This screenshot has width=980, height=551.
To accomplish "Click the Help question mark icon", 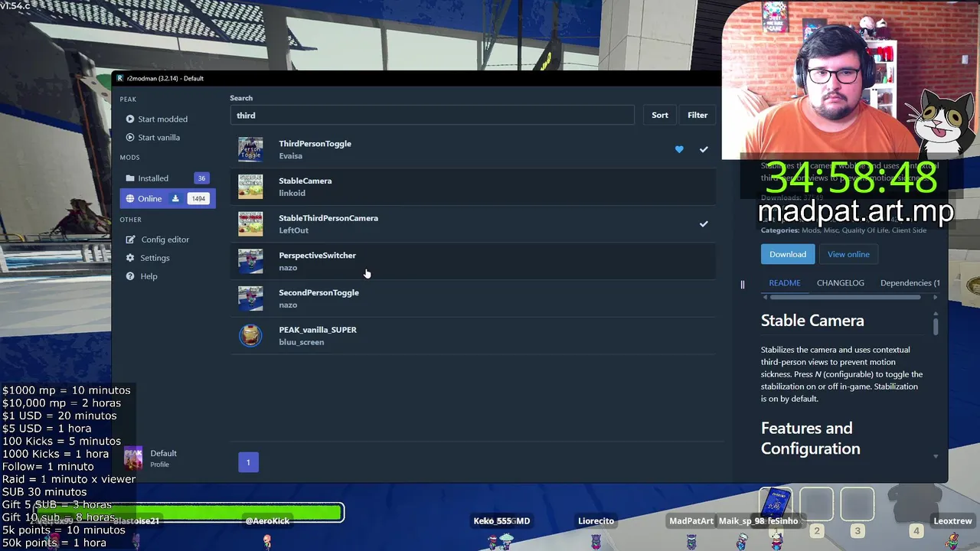I will coord(130,276).
